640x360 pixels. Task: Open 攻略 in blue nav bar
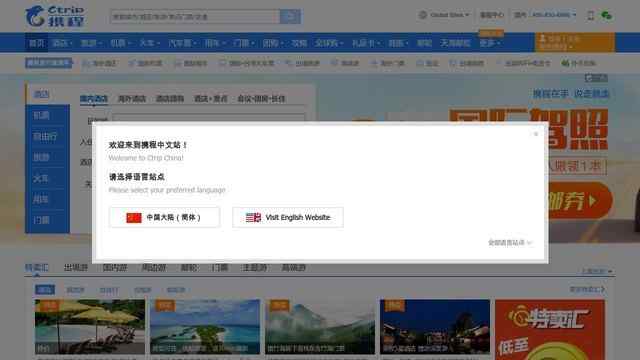pyautogui.click(x=299, y=43)
